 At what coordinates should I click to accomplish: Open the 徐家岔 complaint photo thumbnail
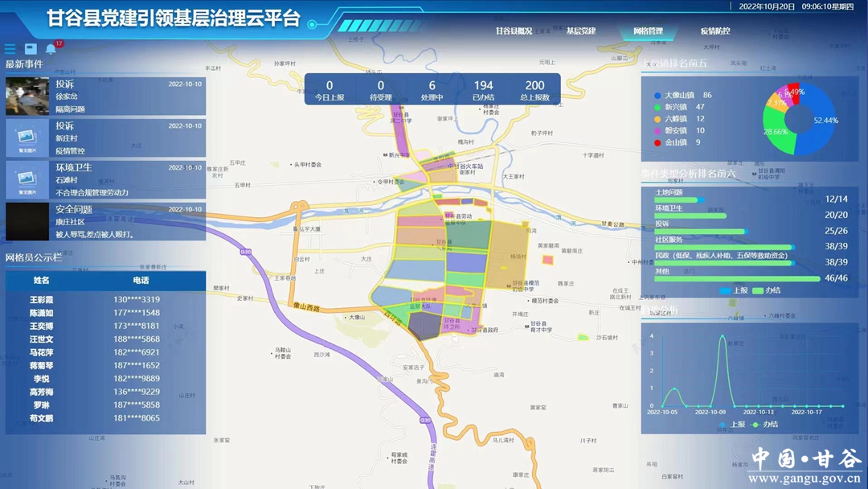pyautogui.click(x=27, y=97)
